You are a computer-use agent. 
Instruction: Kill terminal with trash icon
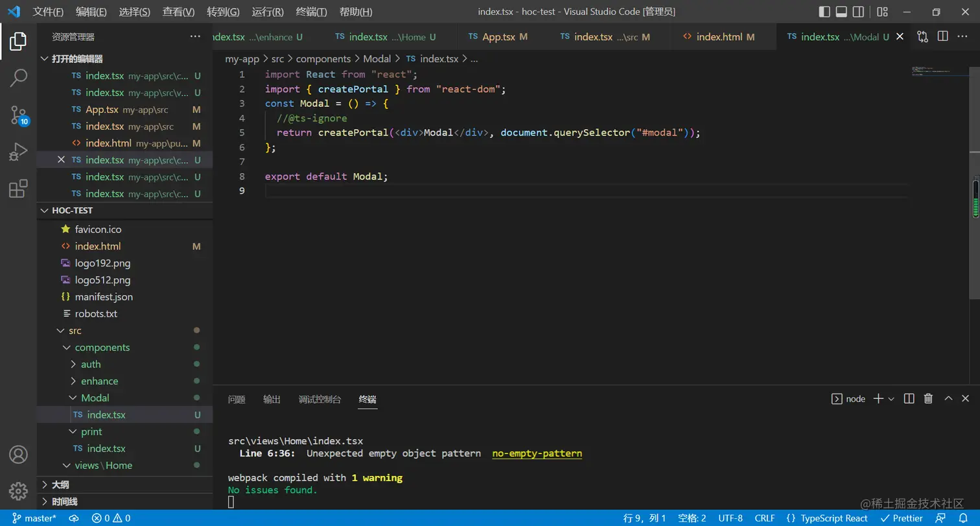pyautogui.click(x=928, y=399)
